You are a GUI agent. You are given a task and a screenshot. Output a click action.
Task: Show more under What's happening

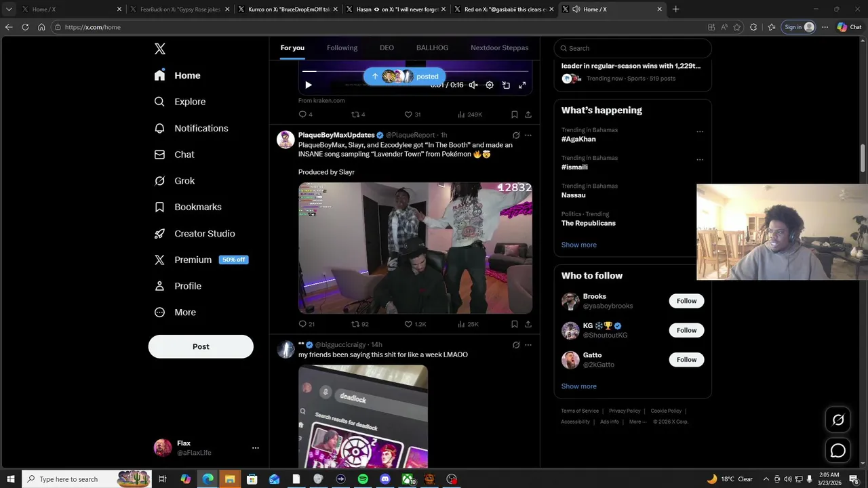[x=579, y=245]
